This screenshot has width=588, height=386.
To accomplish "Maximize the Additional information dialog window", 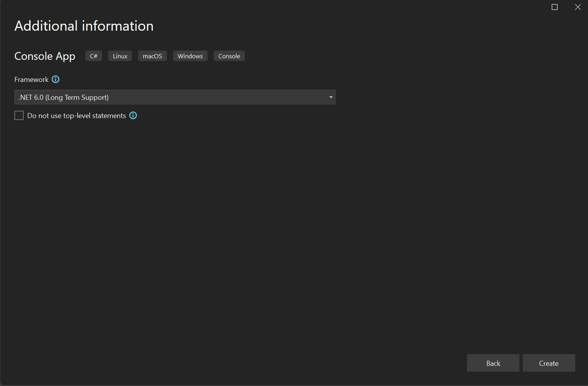I will pos(555,7).
